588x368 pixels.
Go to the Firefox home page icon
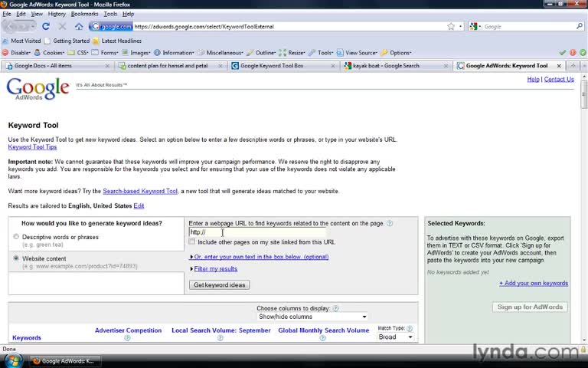pos(79,26)
